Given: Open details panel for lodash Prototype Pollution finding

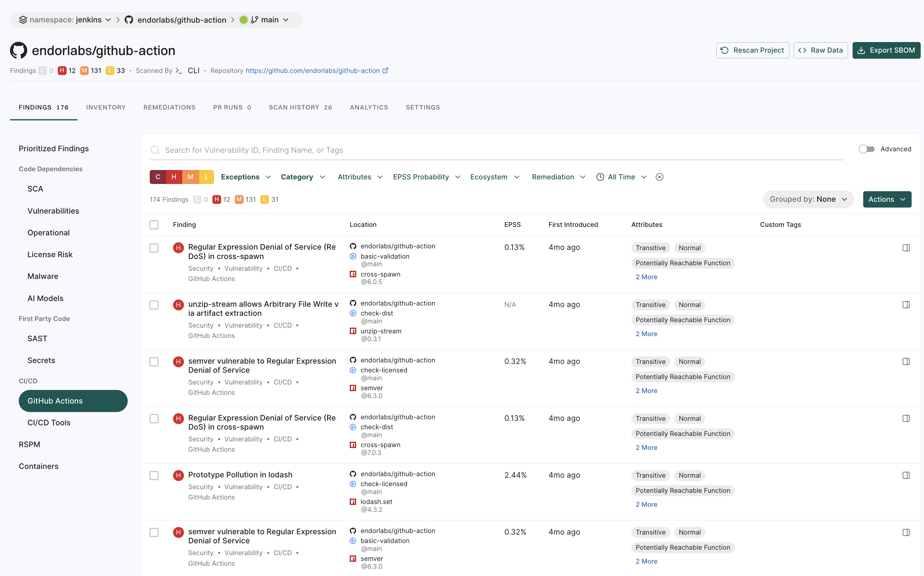Looking at the screenshot, I should [x=906, y=475].
